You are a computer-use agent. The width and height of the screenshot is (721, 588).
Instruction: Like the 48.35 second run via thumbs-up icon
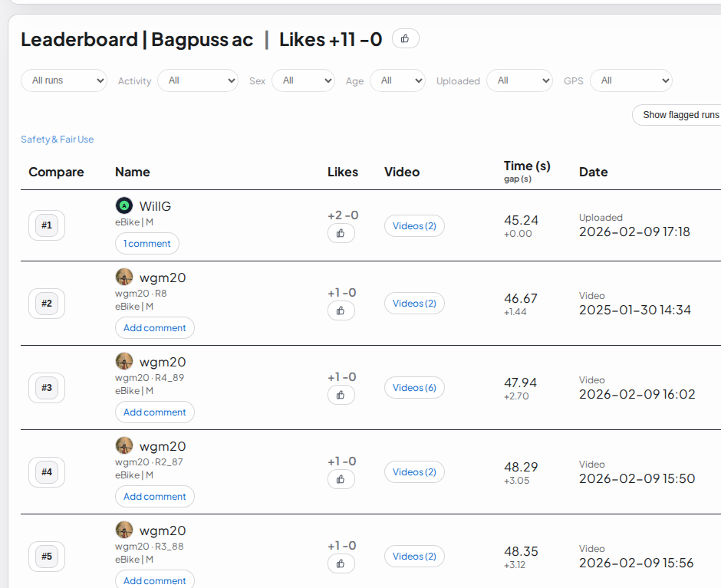point(341,563)
